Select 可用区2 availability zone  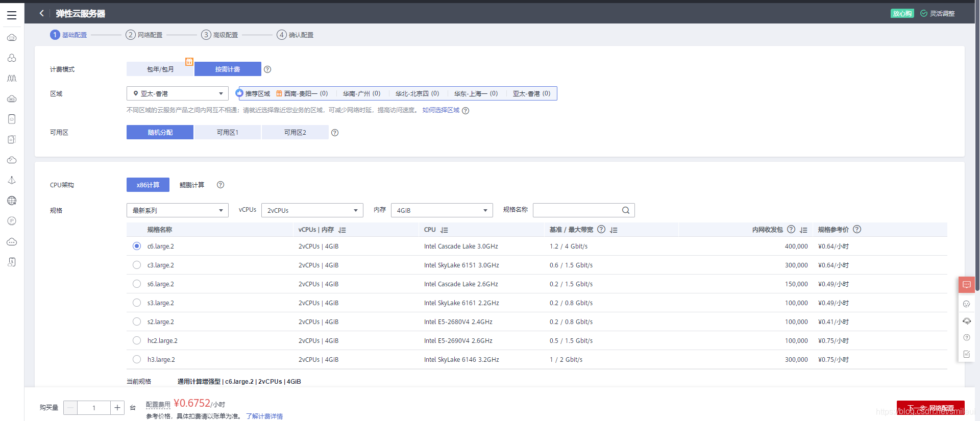coord(295,132)
